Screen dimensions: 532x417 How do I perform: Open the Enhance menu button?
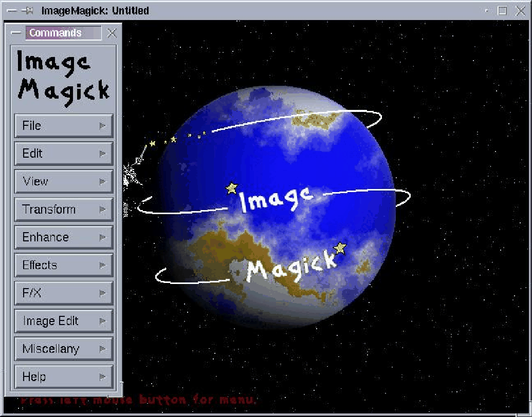(x=64, y=237)
